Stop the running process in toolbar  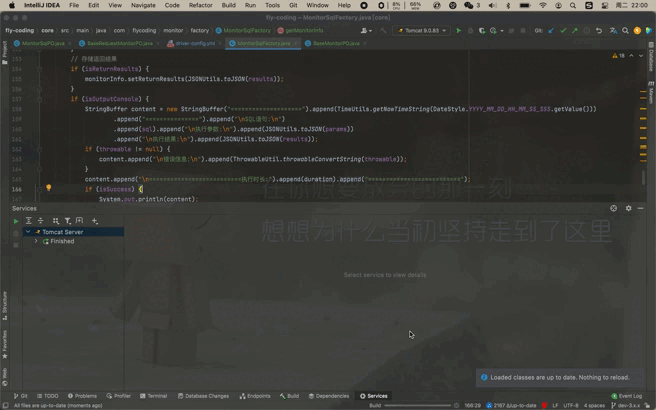[x=523, y=31]
